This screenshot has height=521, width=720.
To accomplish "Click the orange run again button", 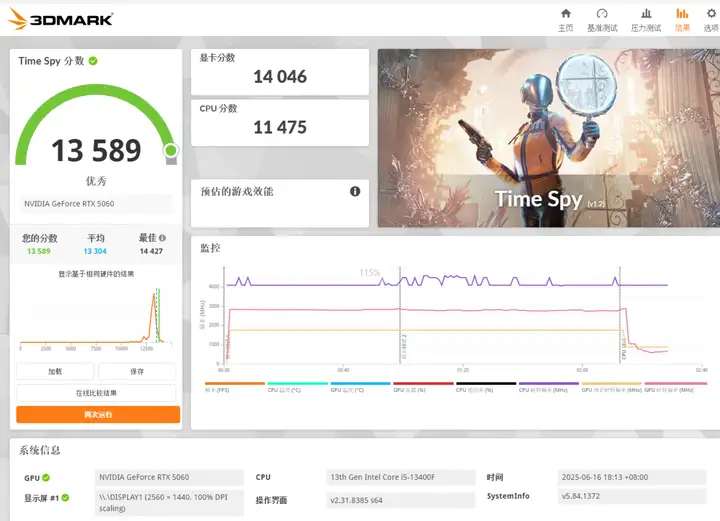I will [98, 415].
